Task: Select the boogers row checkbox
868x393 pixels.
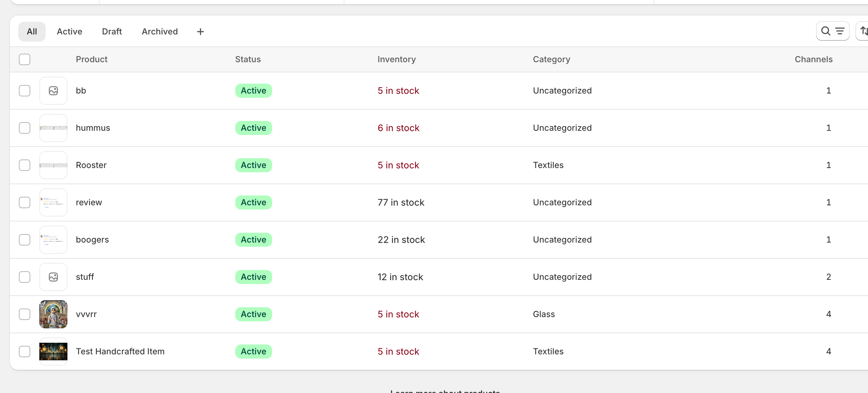Action: pos(25,240)
